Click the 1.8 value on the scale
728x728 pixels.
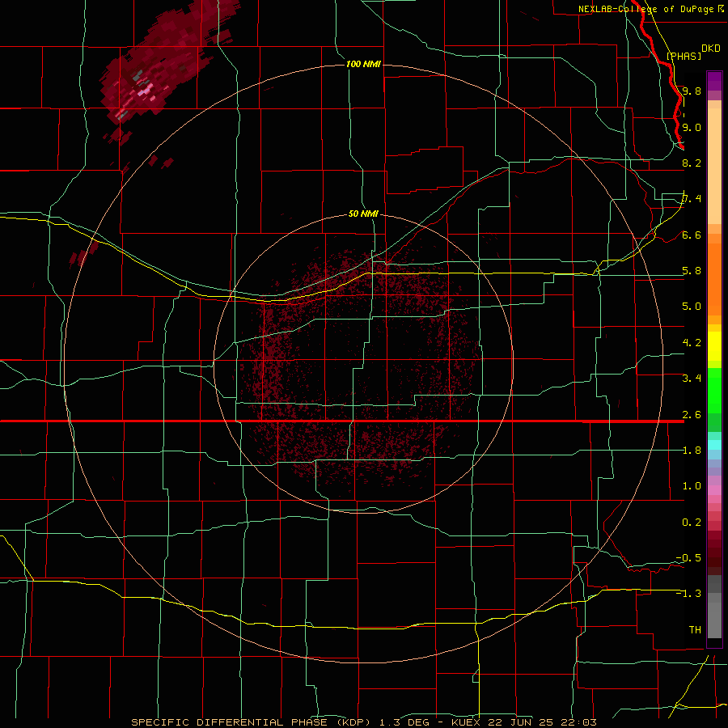tap(692, 451)
